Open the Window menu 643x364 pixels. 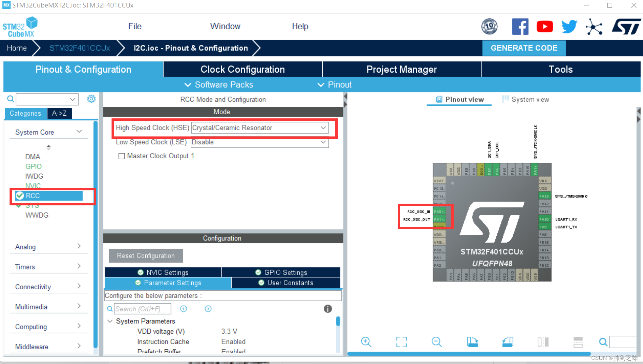pyautogui.click(x=225, y=26)
